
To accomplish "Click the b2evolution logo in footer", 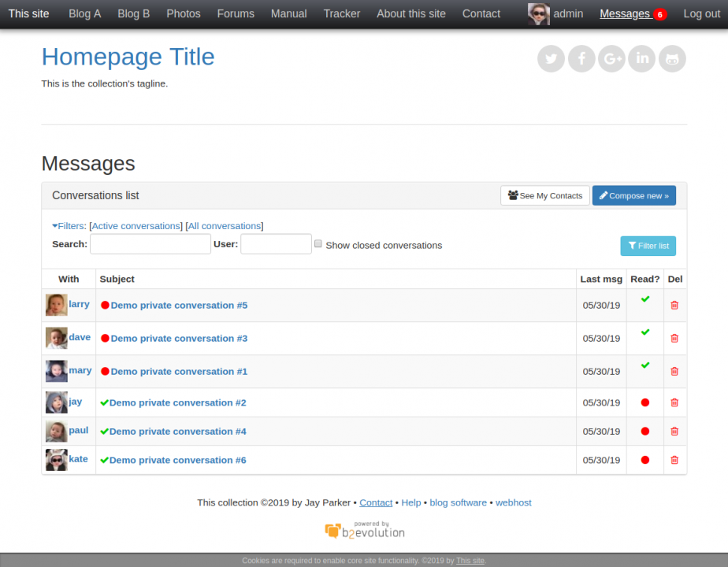I will (365, 530).
